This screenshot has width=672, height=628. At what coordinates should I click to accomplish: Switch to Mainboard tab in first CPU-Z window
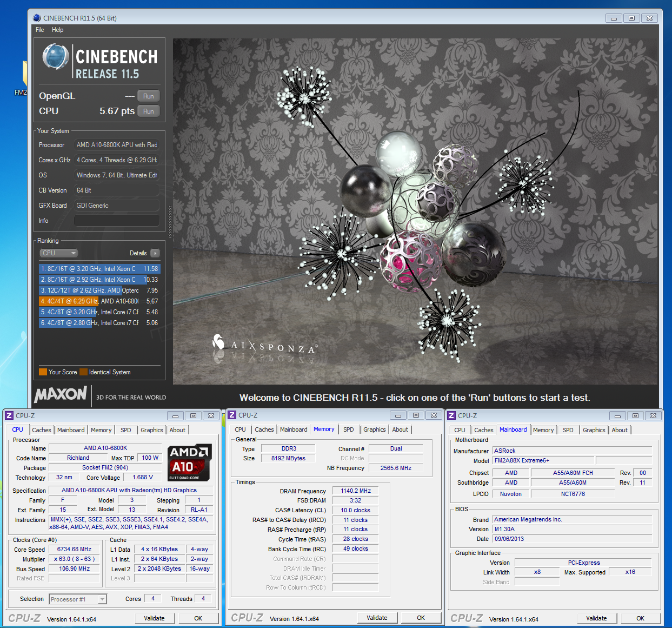point(71,430)
